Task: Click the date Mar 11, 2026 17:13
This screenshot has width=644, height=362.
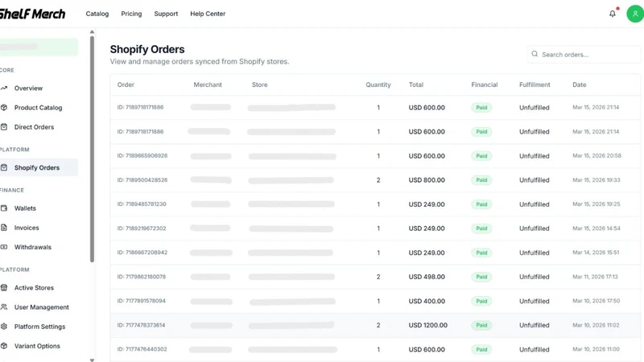Action: coord(595,277)
